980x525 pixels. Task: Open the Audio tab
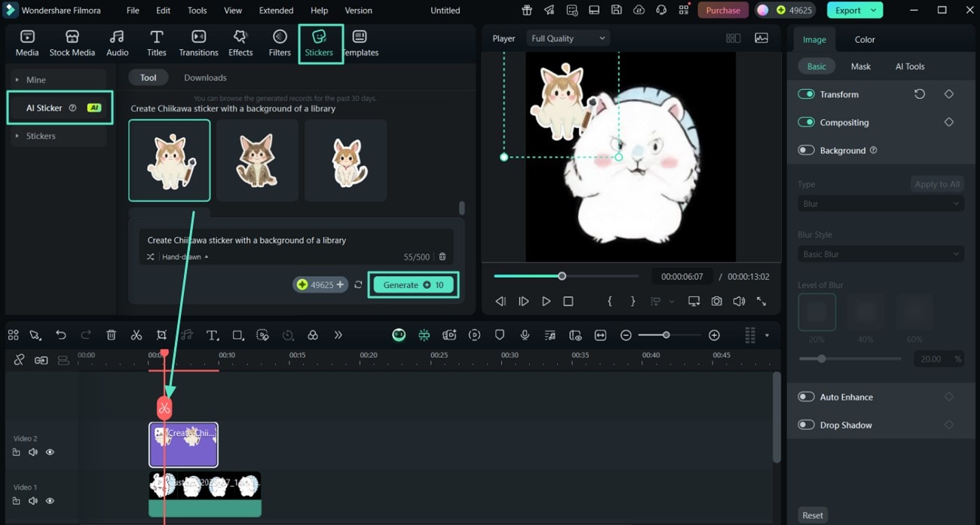[117, 44]
